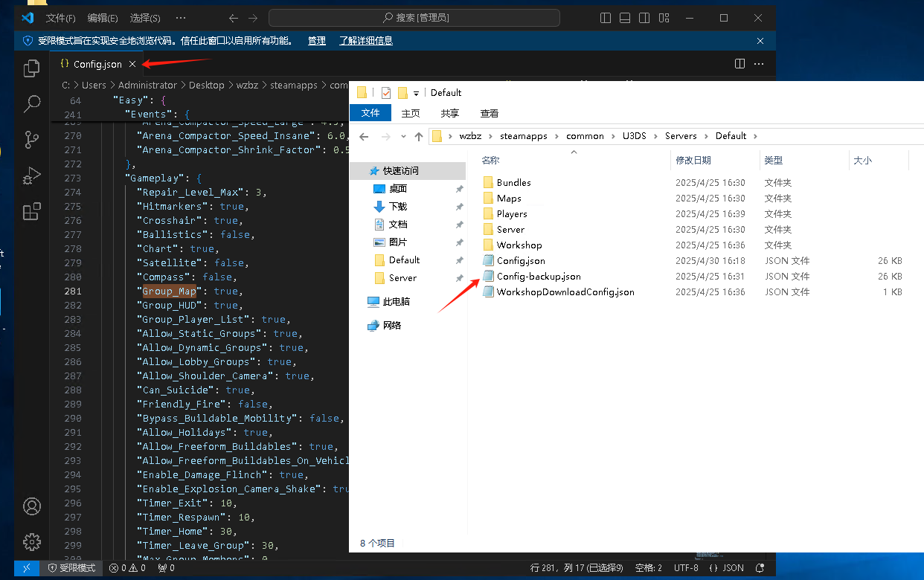
Task: Open the Search view in the activity bar
Action: coord(32,104)
